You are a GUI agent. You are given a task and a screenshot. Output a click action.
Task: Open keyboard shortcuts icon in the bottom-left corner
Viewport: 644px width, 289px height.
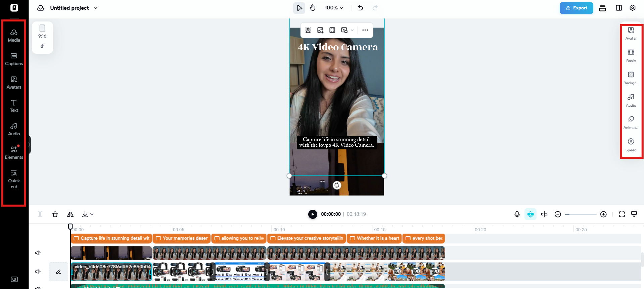[14, 279]
